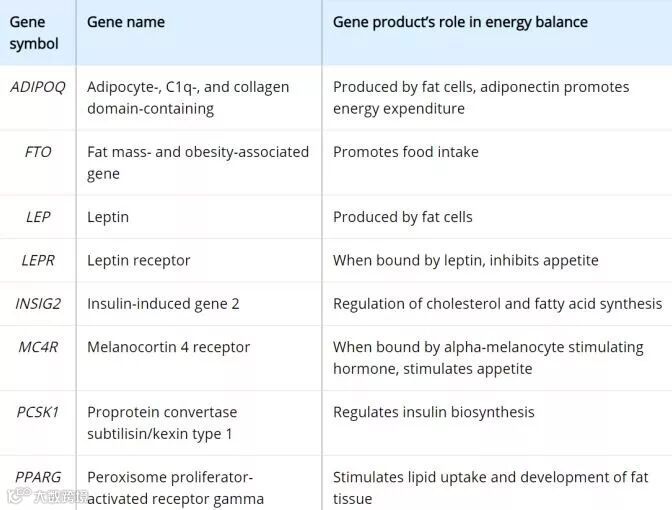Select the INSIG2 gene symbol
672x510 pixels.
point(37,303)
